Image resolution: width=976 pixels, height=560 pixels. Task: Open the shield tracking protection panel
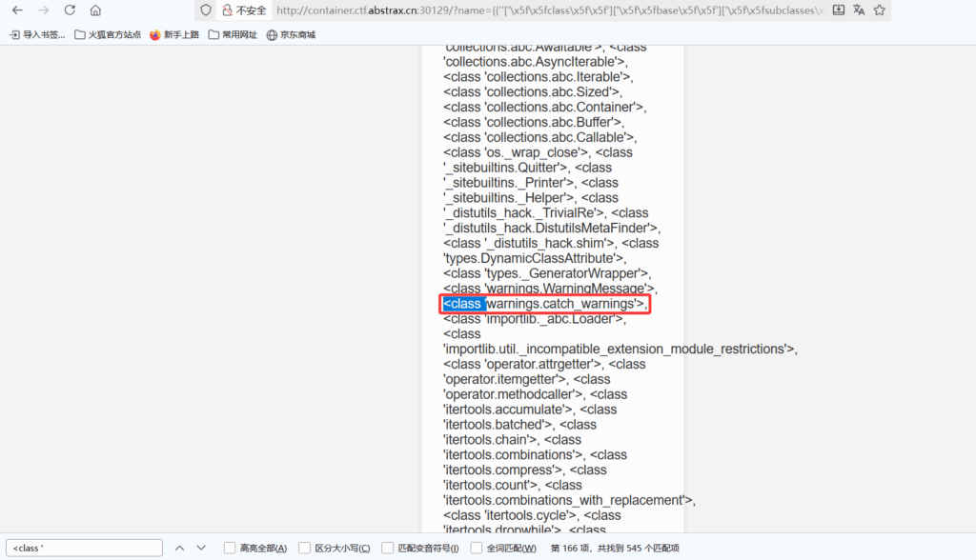(206, 10)
